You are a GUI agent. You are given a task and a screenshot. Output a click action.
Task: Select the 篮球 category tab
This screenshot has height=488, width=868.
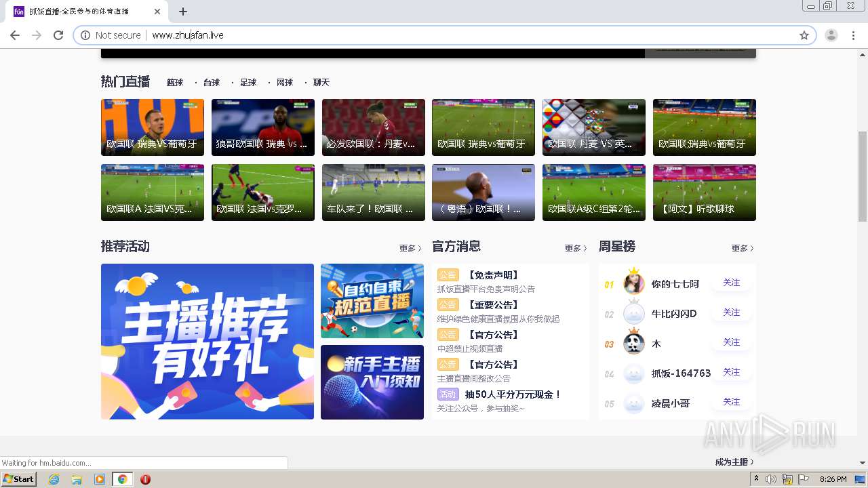tap(175, 83)
